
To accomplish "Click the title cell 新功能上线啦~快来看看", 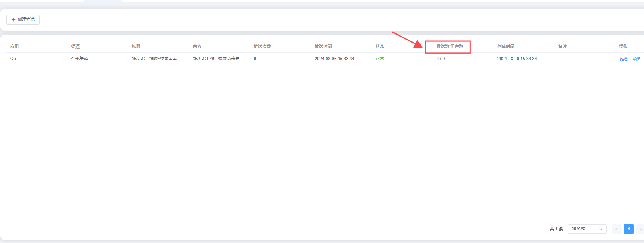I will point(154,59).
